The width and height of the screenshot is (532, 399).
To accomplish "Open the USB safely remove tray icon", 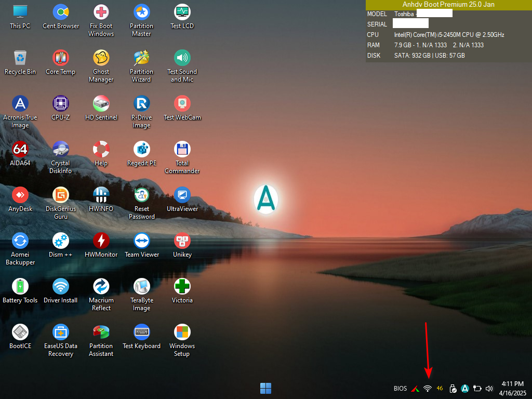I will click(453, 389).
